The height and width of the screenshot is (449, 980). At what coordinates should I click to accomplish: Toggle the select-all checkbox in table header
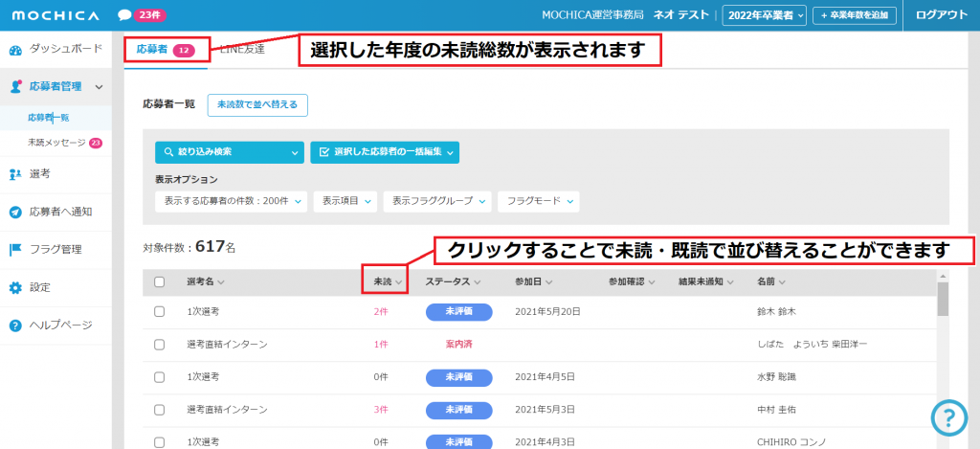tap(160, 282)
